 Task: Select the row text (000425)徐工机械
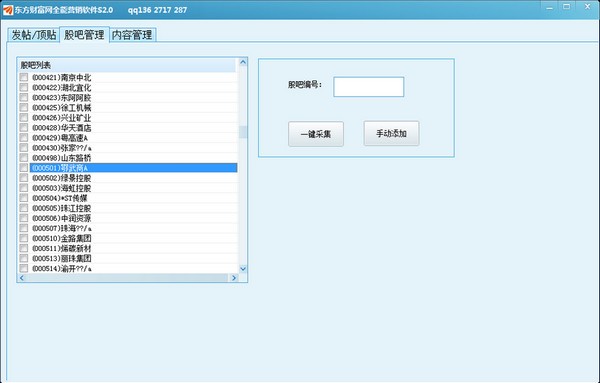tap(62, 108)
